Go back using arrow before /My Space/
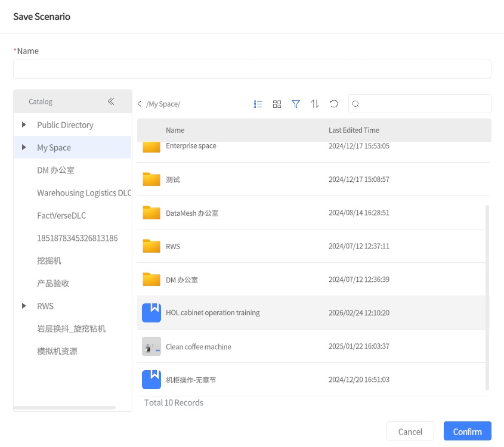Image resolution: width=504 pixels, height=447 pixels. (140, 104)
